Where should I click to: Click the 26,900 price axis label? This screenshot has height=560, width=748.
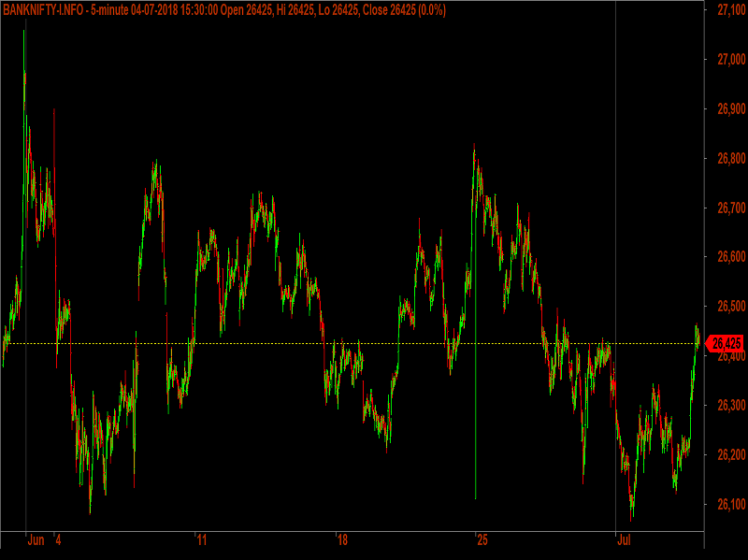(x=731, y=108)
